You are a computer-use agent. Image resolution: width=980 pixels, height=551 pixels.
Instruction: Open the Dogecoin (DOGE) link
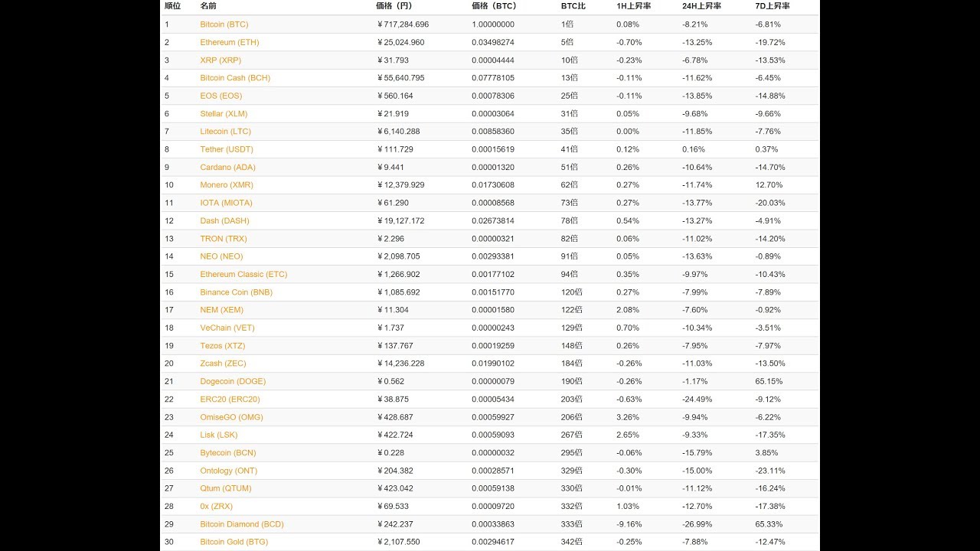point(233,381)
